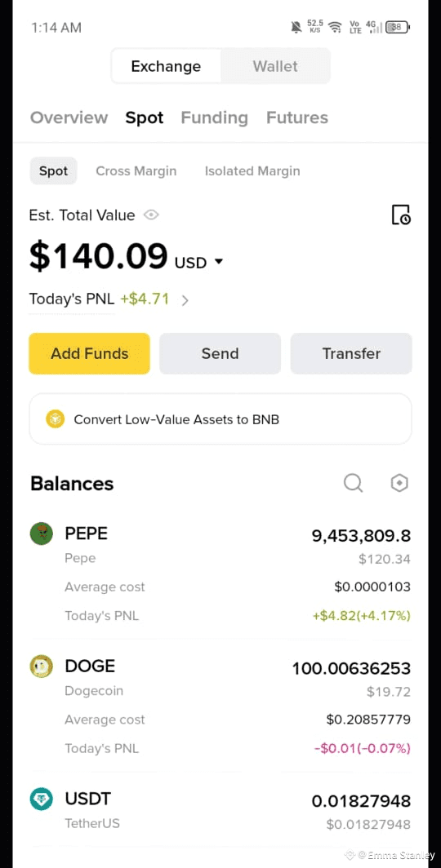
Task: Open the USD currency dropdown arrow
Action: (218, 261)
